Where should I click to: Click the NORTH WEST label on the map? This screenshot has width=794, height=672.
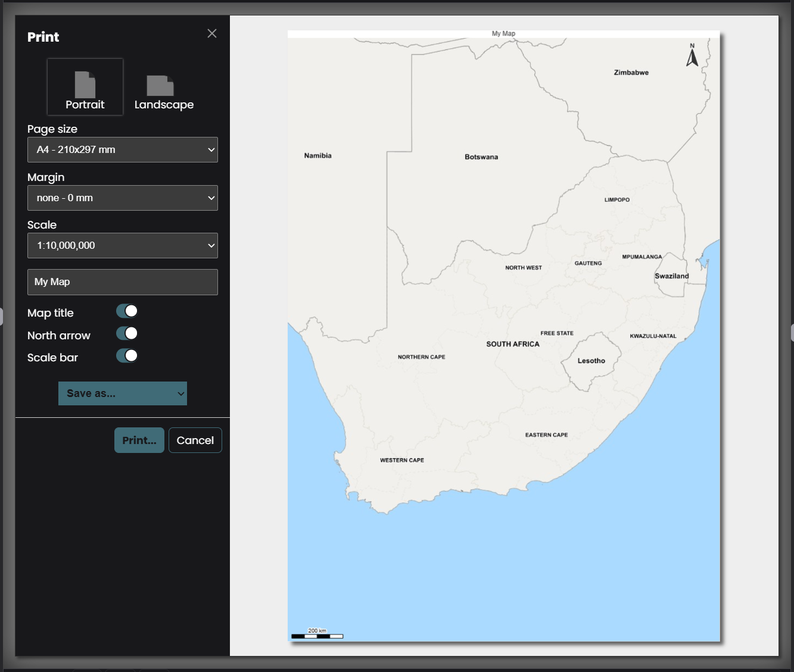(x=524, y=268)
